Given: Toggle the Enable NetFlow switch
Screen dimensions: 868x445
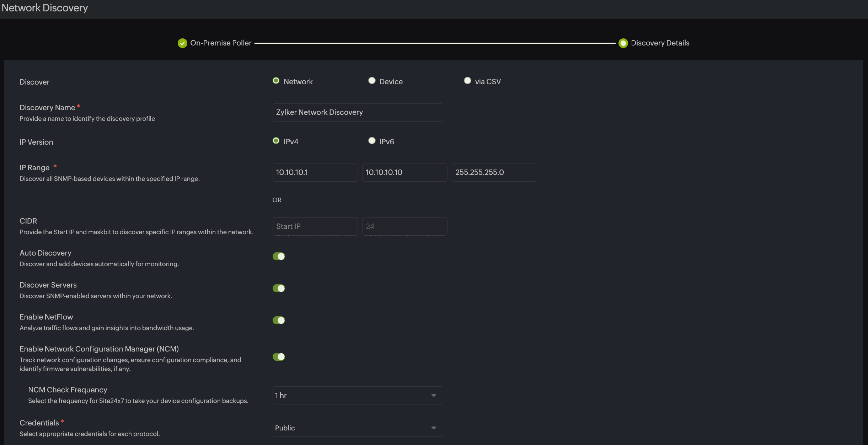Looking at the screenshot, I should click(279, 320).
